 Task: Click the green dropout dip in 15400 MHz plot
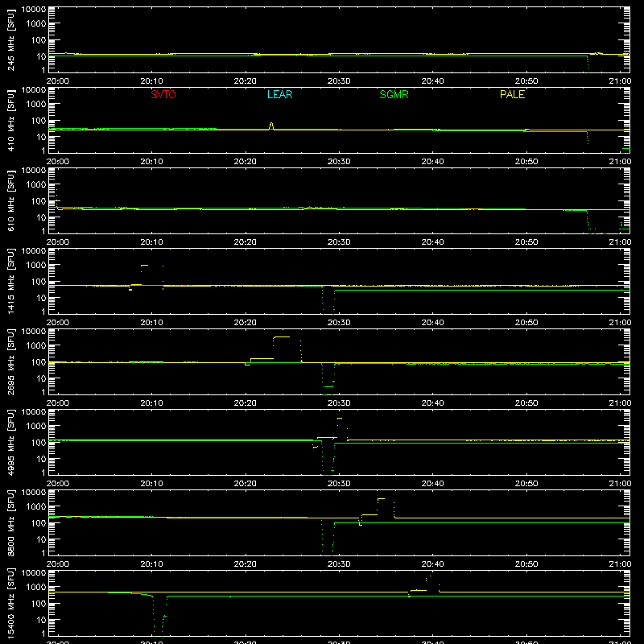coord(159,616)
